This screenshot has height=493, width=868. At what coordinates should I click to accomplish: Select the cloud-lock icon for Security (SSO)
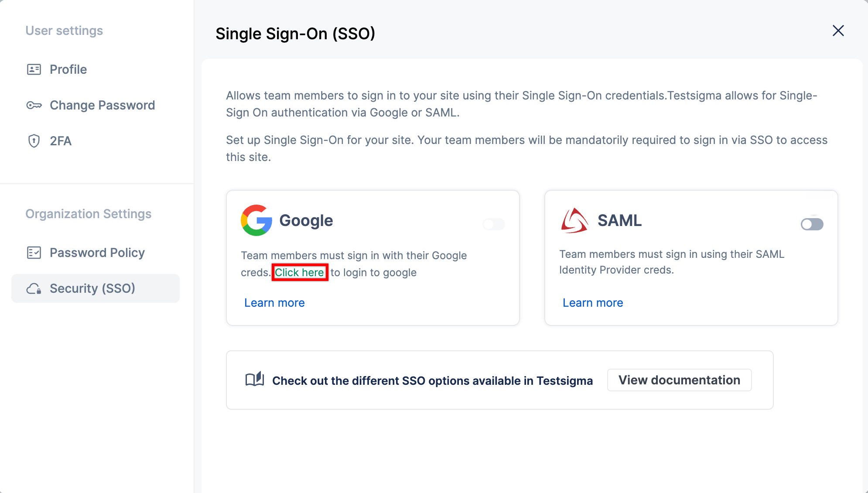click(34, 288)
